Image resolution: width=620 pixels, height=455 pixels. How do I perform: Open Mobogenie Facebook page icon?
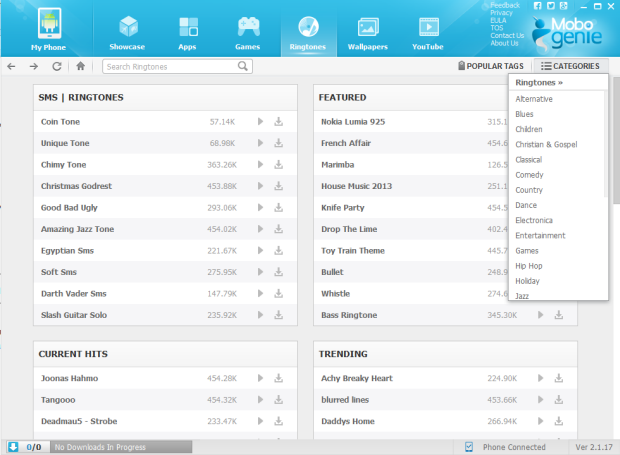tap(537, 6)
